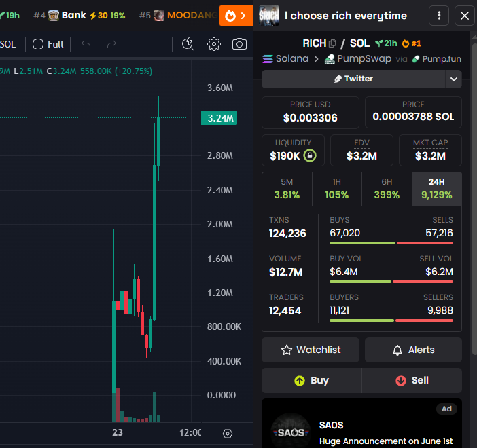Open the Alerts button
The image size is (477, 448).
coord(413,350)
